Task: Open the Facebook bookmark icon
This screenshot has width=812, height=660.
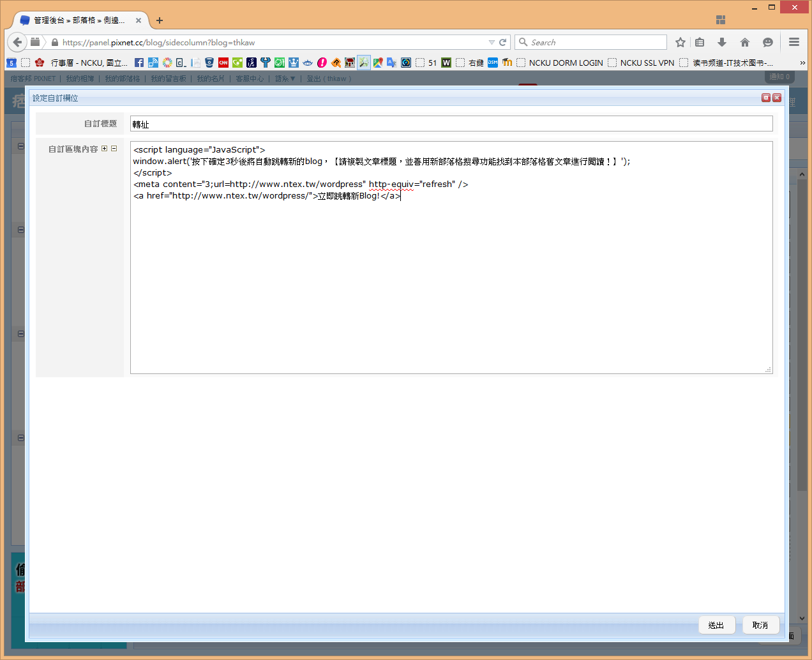Action: point(139,63)
